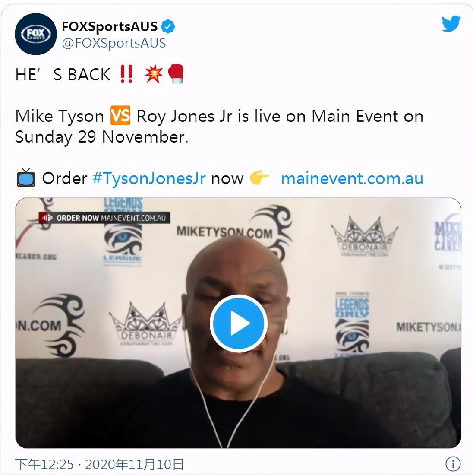Screen dimensions: 473x476
Task: Click the Twitter bird logo
Action: click(451, 24)
